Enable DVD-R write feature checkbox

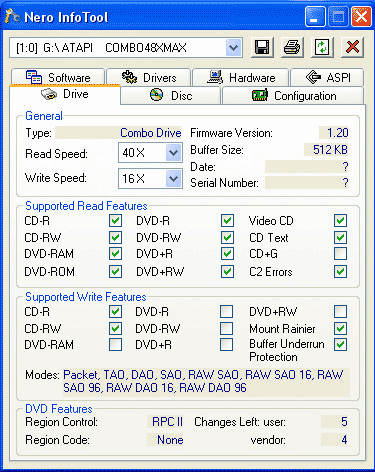pyautogui.click(x=227, y=312)
